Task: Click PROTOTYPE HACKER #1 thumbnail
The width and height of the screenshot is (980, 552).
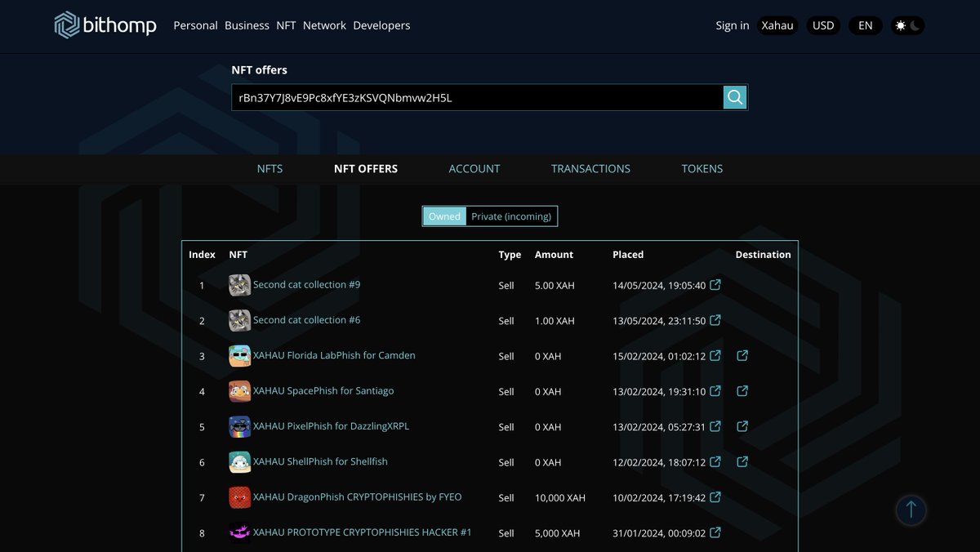Action: (x=239, y=532)
